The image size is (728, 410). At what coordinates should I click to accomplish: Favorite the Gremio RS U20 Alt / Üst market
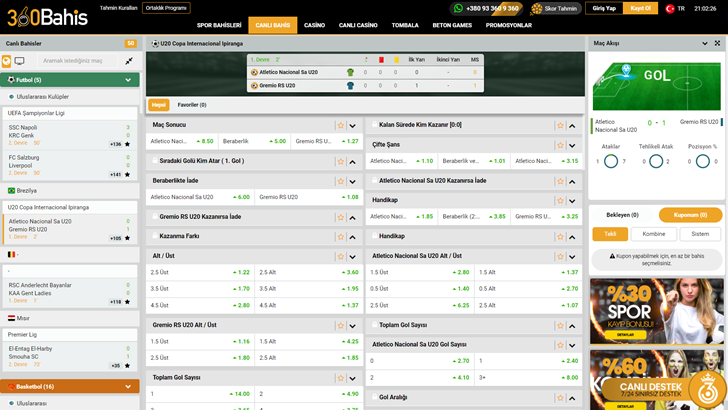click(x=341, y=325)
